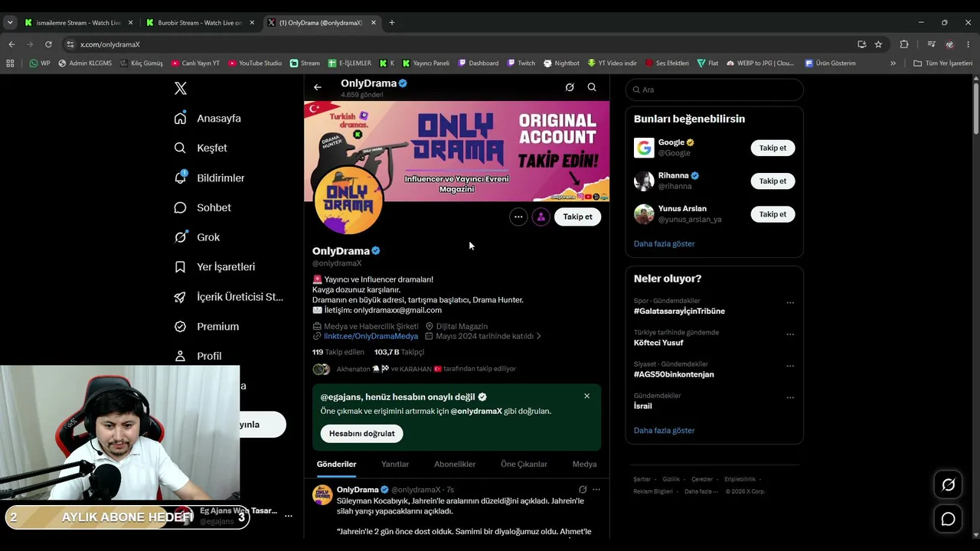The image size is (980, 551).
Task: Follow Google with its Takip et button
Action: tap(773, 148)
